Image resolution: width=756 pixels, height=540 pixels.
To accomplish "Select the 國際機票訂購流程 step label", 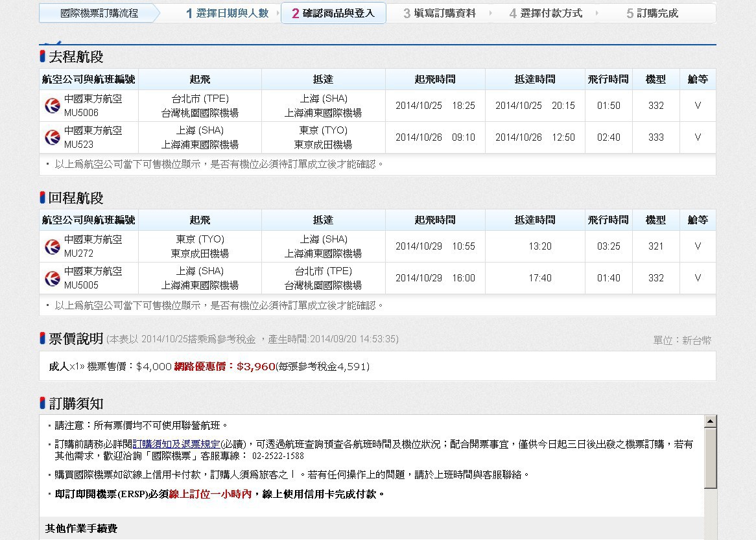I will point(99,14).
